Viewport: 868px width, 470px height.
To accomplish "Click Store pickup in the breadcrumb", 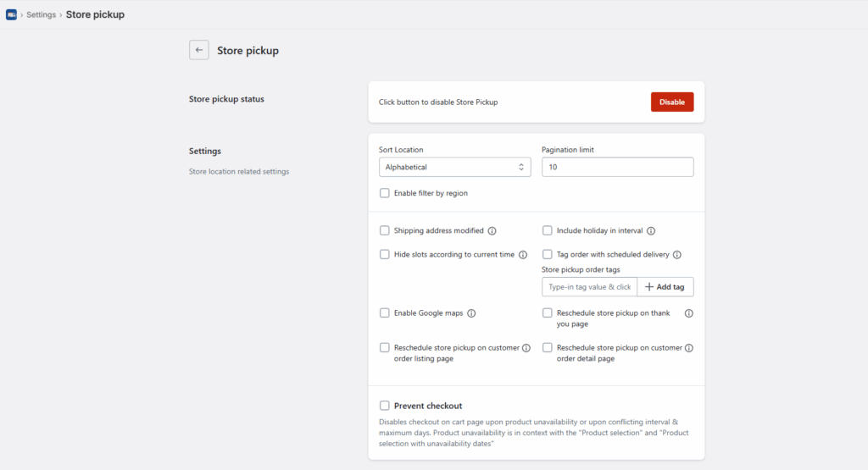I will coord(95,15).
